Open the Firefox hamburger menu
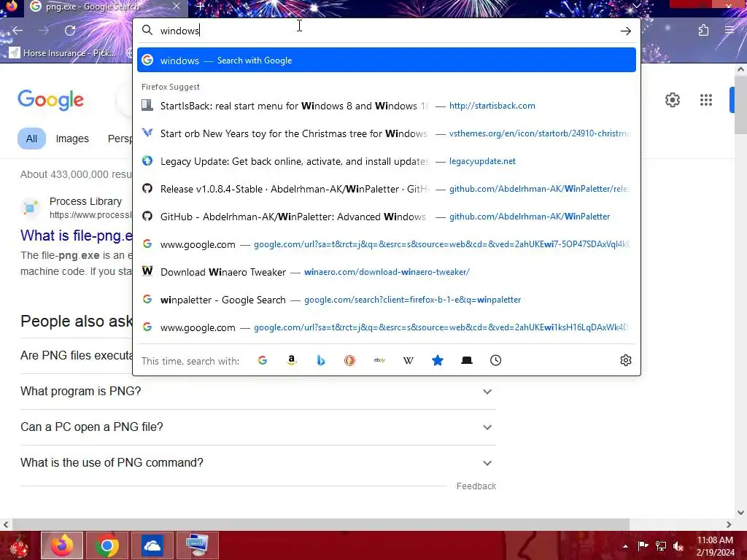The height and width of the screenshot is (560, 747). click(x=729, y=31)
